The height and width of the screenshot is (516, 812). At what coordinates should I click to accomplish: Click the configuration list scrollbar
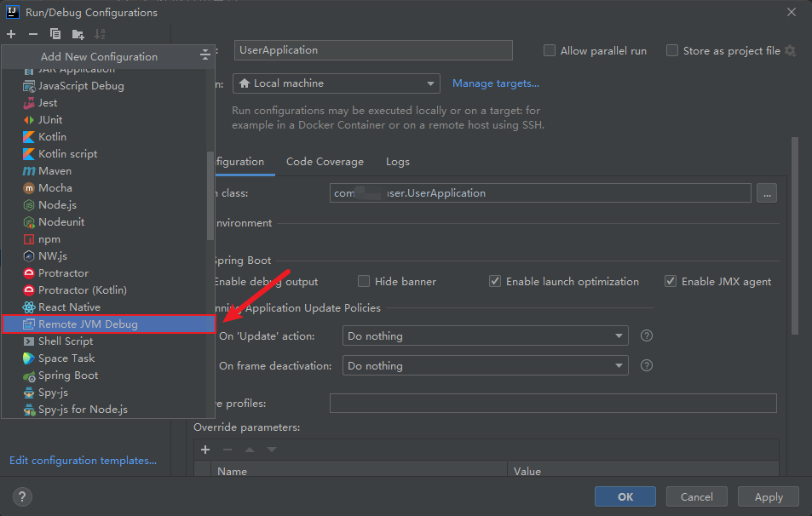pyautogui.click(x=210, y=196)
